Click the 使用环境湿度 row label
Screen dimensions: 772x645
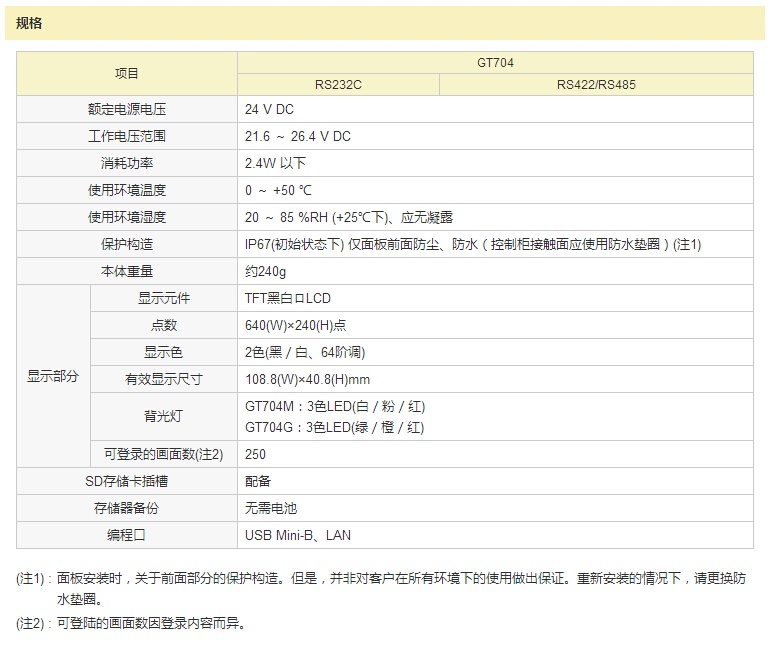click(127, 217)
